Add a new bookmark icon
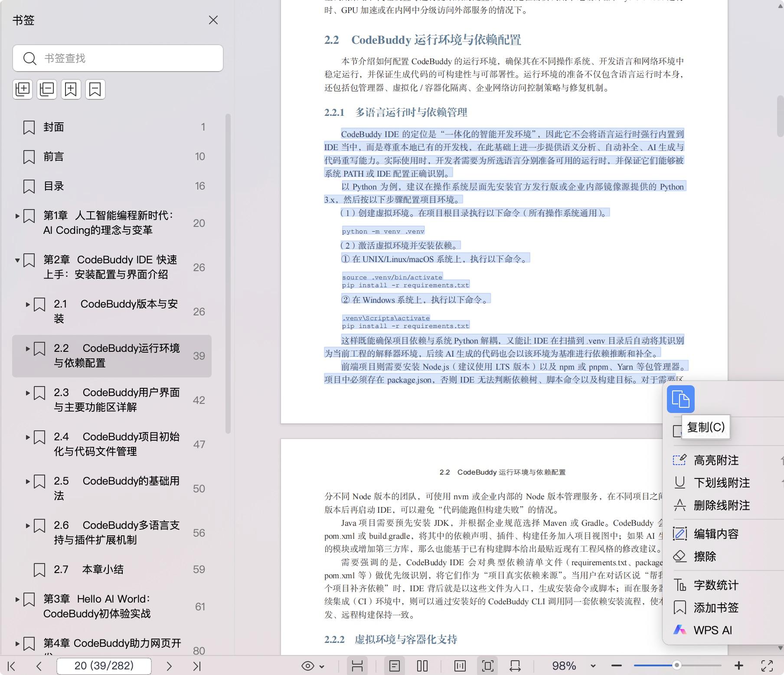Image resolution: width=784 pixels, height=675 pixels. coord(71,89)
